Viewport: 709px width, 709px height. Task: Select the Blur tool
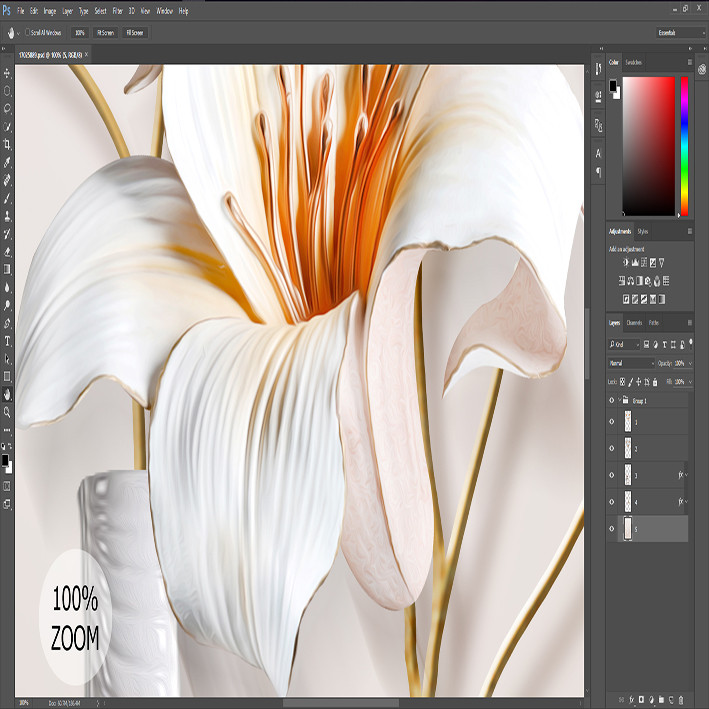7,287
